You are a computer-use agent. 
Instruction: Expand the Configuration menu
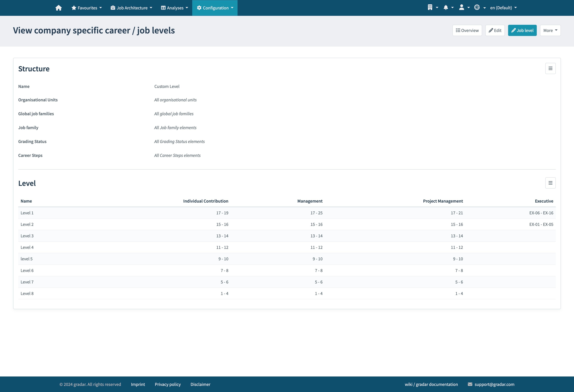point(215,8)
